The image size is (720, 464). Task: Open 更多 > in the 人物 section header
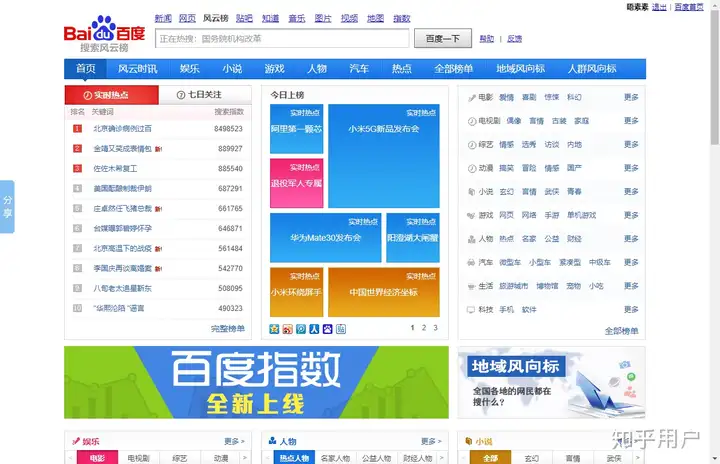[x=431, y=441]
